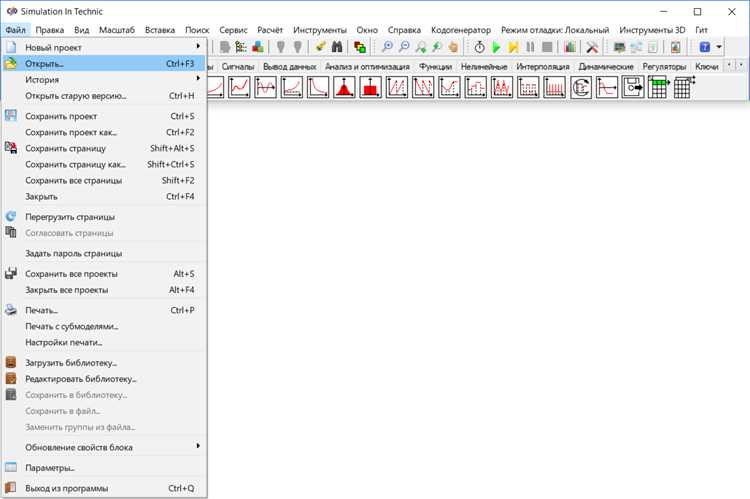The width and height of the screenshot is (750, 499).
Task: Switch to the Сигналы palette tab
Action: point(238,67)
